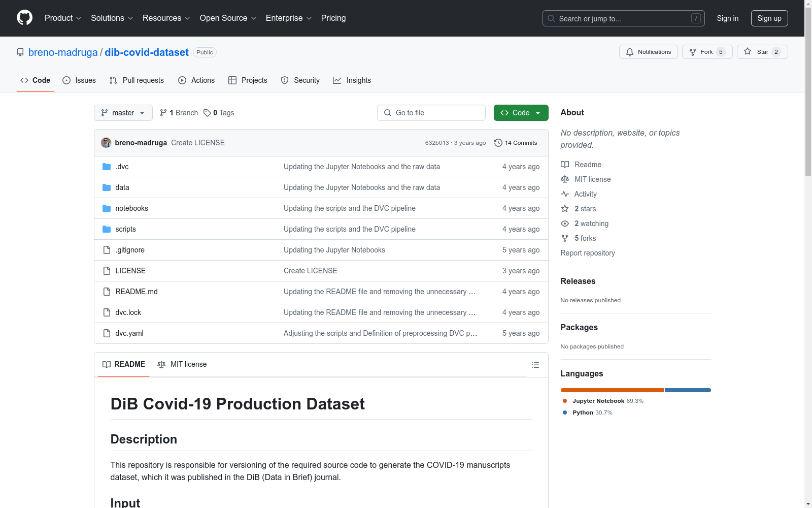Open the breno-madruga owner link in the title
Screen dimensions: 812x508
pyautogui.click(x=63, y=52)
